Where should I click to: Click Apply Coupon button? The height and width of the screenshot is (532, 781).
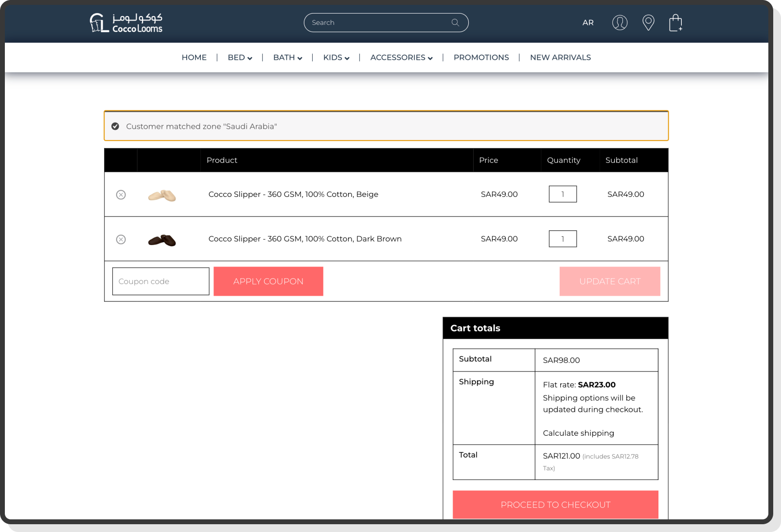268,281
